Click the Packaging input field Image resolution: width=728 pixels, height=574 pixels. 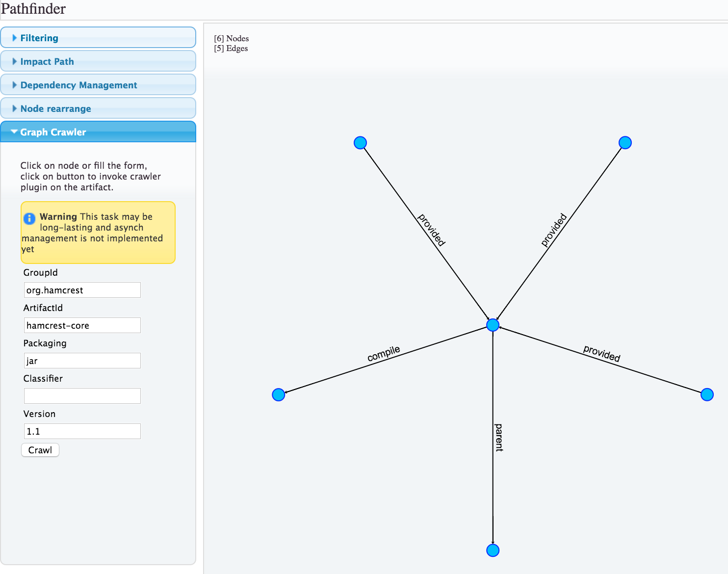[82, 361]
